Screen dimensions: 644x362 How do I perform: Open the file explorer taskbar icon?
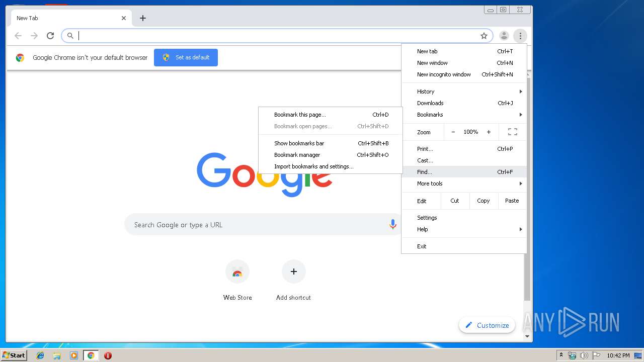(x=57, y=355)
